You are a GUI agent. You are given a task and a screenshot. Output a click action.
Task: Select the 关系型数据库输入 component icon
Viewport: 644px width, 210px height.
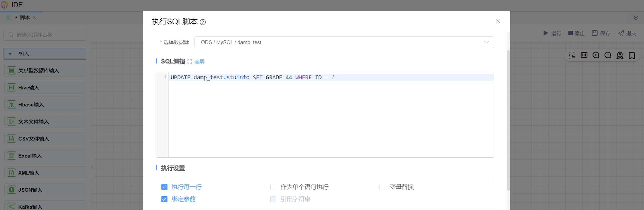[12, 70]
